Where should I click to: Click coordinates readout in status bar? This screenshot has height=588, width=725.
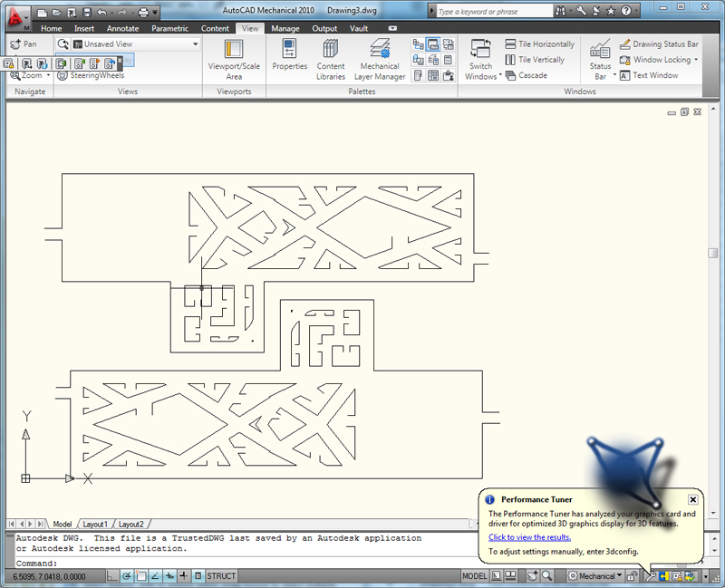coord(49,576)
